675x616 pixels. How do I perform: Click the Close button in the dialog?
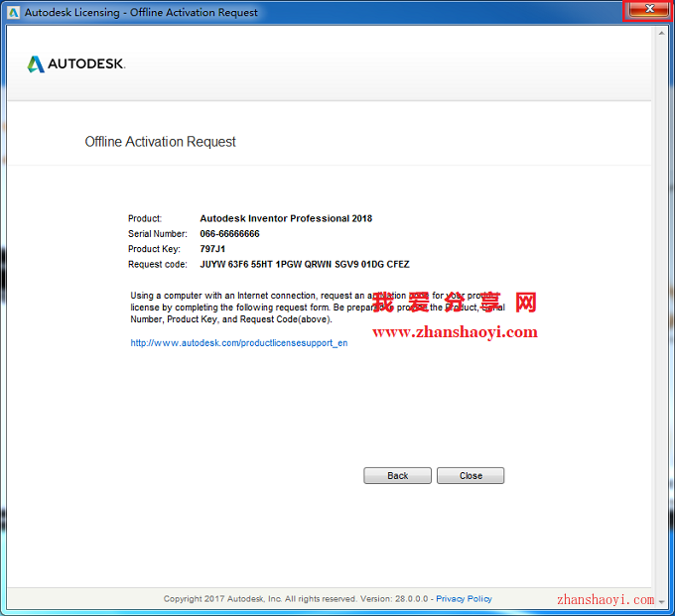click(x=471, y=475)
